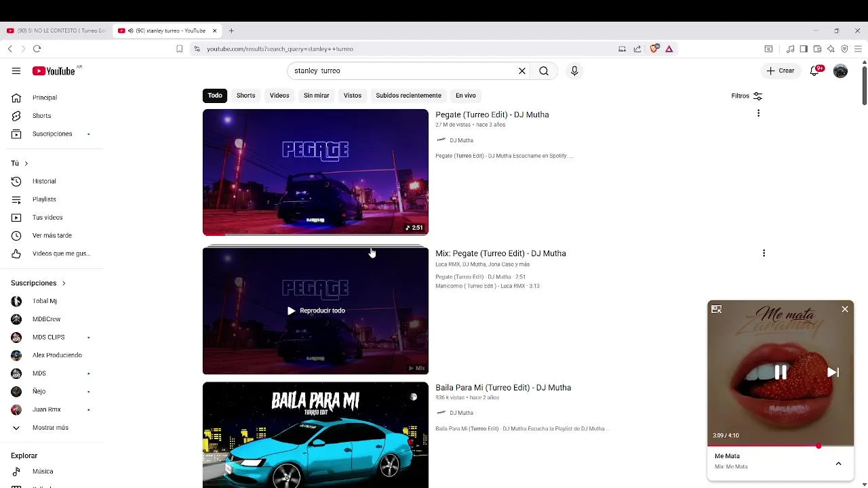
Task: Switch to SI NO LE CONTESTO tab
Action: (56, 30)
